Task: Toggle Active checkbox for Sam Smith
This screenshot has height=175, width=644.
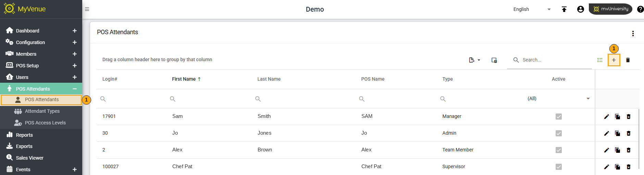Action: point(559,117)
